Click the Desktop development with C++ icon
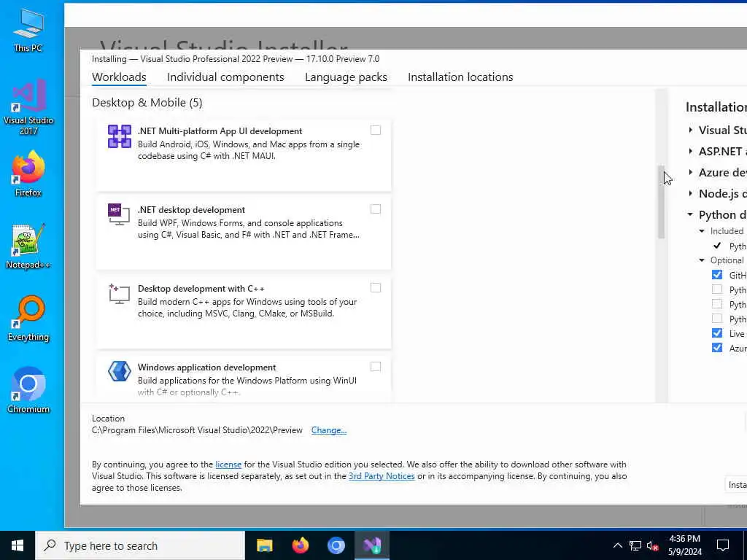The width and height of the screenshot is (747, 560). [119, 294]
